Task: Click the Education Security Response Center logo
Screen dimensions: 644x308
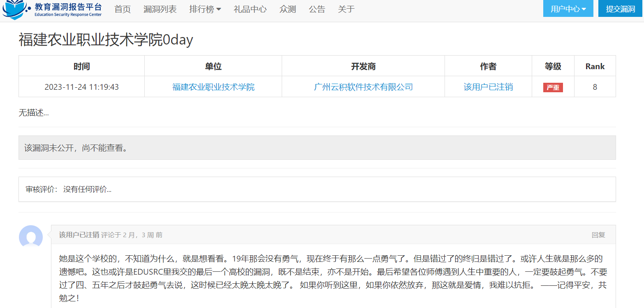Action: pyautogui.click(x=52, y=10)
